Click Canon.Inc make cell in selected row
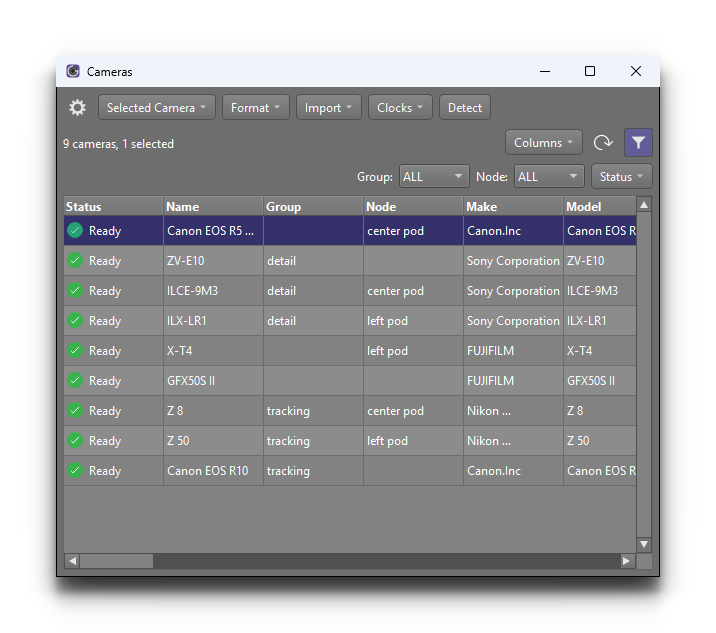This screenshot has width=716, height=633. (513, 230)
